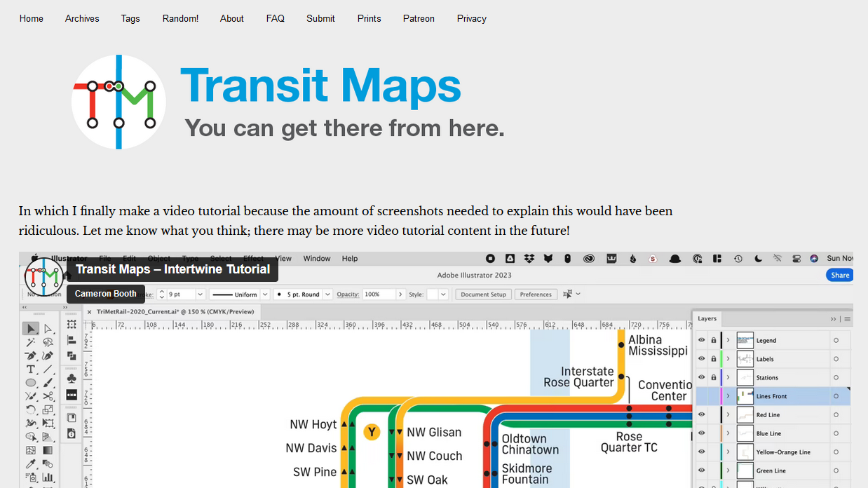Select the Ellipse tool
This screenshot has height=488, width=868.
click(31, 383)
